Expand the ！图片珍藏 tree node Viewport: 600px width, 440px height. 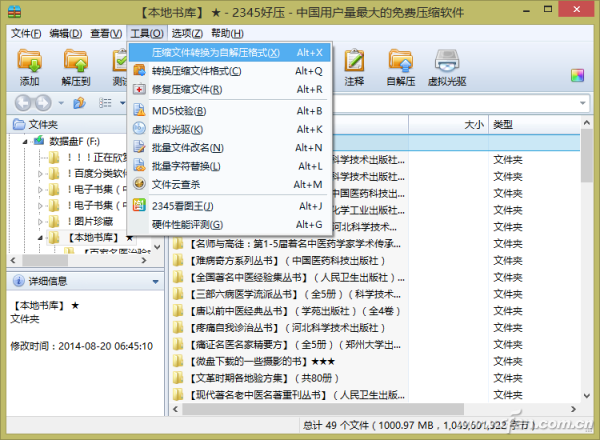(x=40, y=222)
